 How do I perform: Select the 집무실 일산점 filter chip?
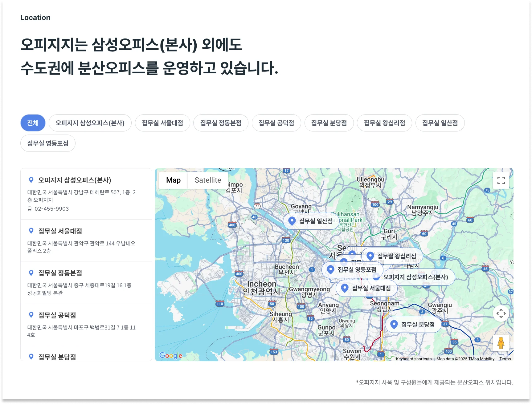point(440,123)
